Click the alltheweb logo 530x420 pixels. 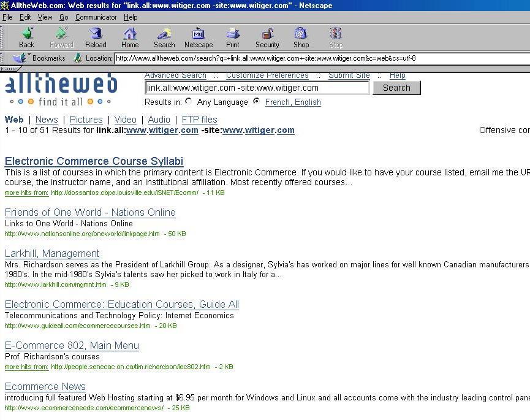tap(61, 90)
